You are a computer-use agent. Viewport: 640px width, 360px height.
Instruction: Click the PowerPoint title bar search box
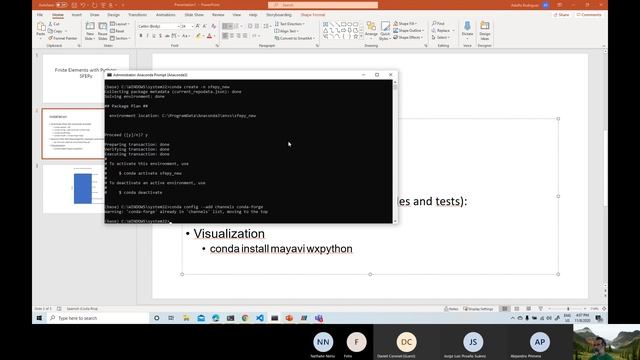tap(323, 5)
